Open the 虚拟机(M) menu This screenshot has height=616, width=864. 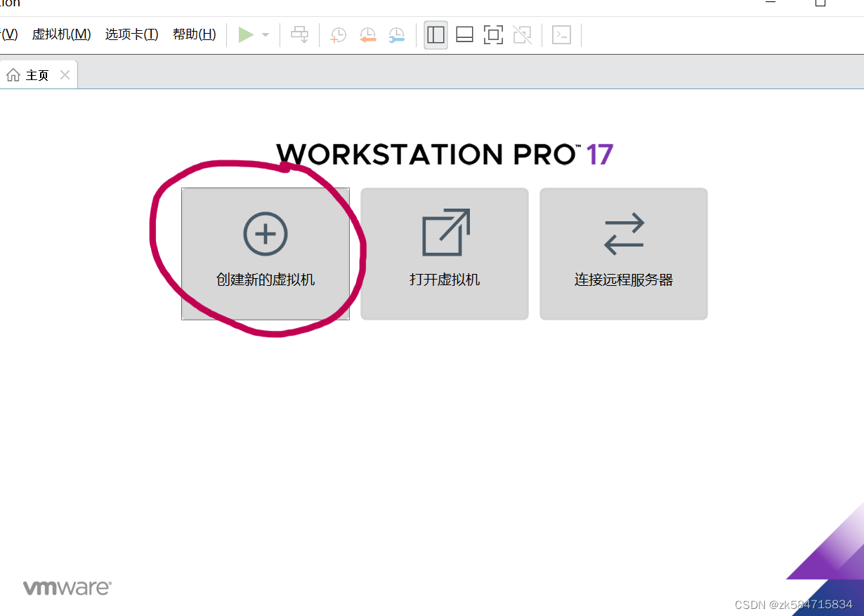[x=62, y=34]
